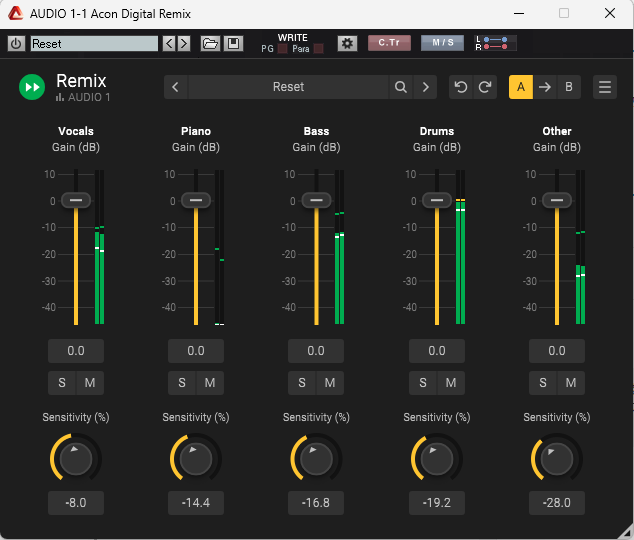Undo last change

pyautogui.click(x=461, y=87)
